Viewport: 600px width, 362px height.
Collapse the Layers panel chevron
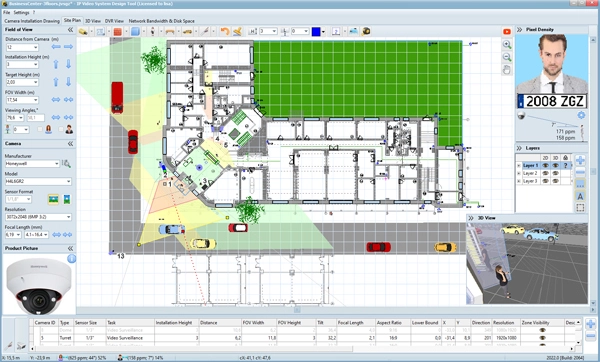(520, 148)
